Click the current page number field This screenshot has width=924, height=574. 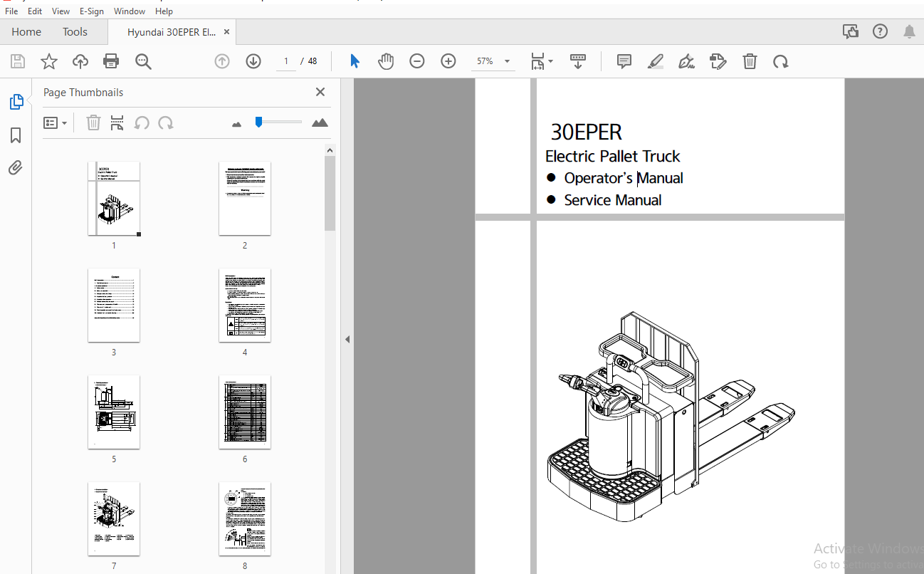(286, 61)
